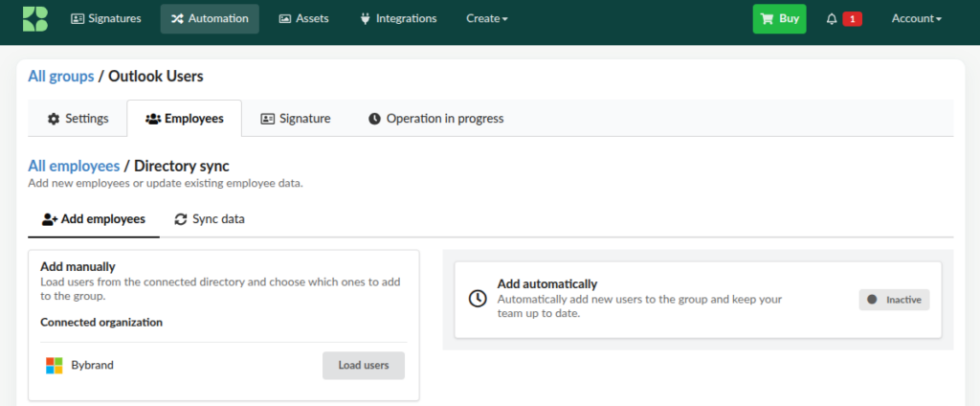Open the Signatures menu
Image resolution: width=980 pixels, height=406 pixels.
pyautogui.click(x=106, y=19)
